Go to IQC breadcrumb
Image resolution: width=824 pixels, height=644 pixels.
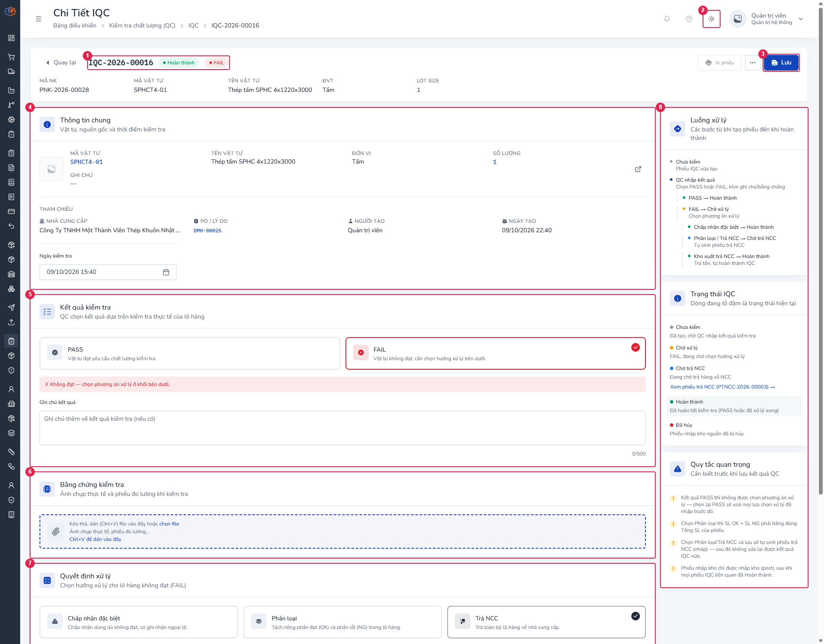[x=194, y=25]
